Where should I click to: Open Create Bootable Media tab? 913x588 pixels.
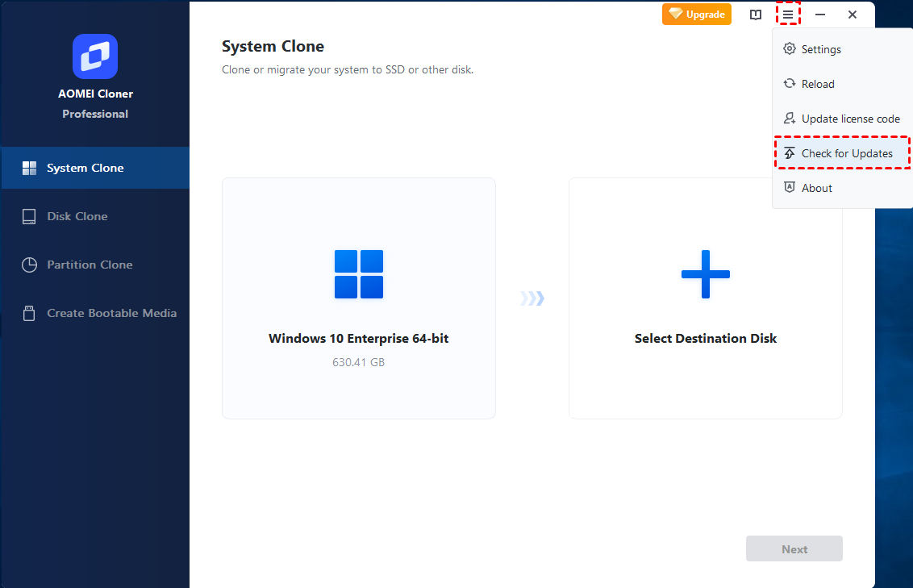95,313
